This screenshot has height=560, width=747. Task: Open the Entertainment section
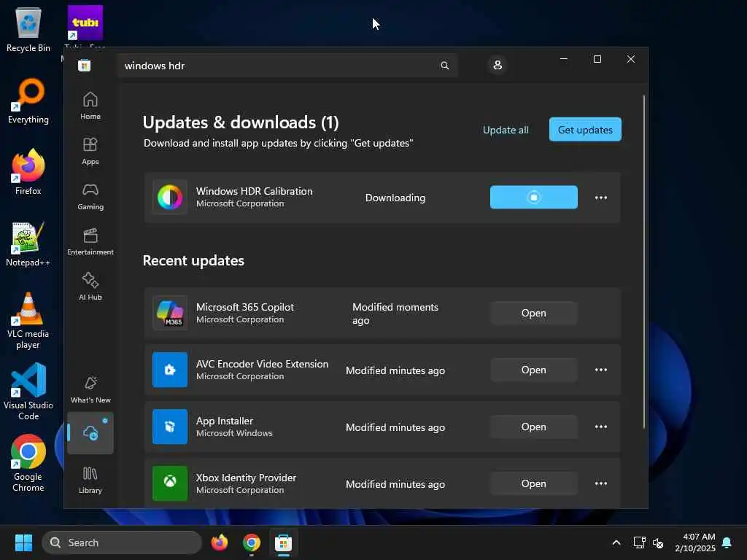[90, 241]
